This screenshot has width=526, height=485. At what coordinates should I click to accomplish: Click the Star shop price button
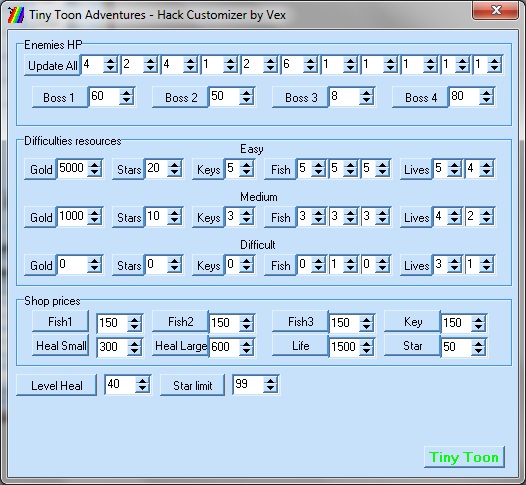click(x=412, y=345)
